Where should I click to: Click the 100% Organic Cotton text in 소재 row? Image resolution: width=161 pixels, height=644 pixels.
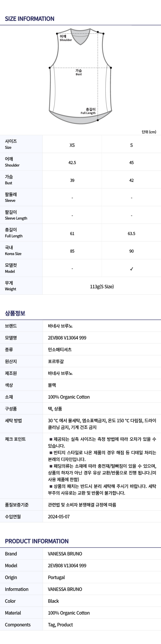point(69,397)
